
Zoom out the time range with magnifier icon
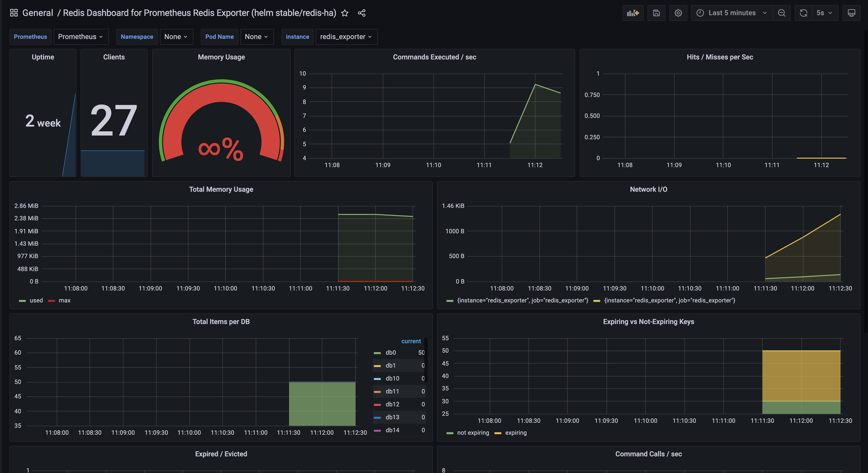pos(782,13)
